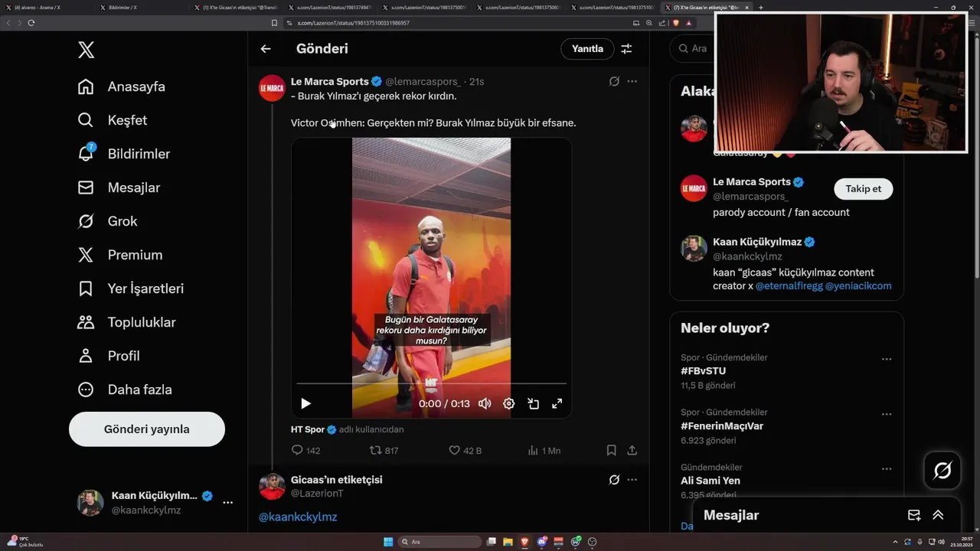Open Kaan Küçükyılmaz in relevant people

756,242
